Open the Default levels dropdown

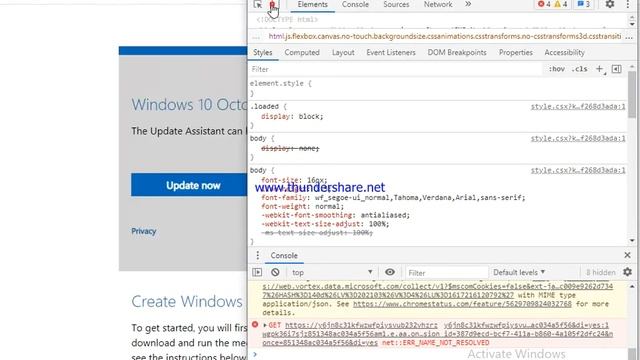519,272
